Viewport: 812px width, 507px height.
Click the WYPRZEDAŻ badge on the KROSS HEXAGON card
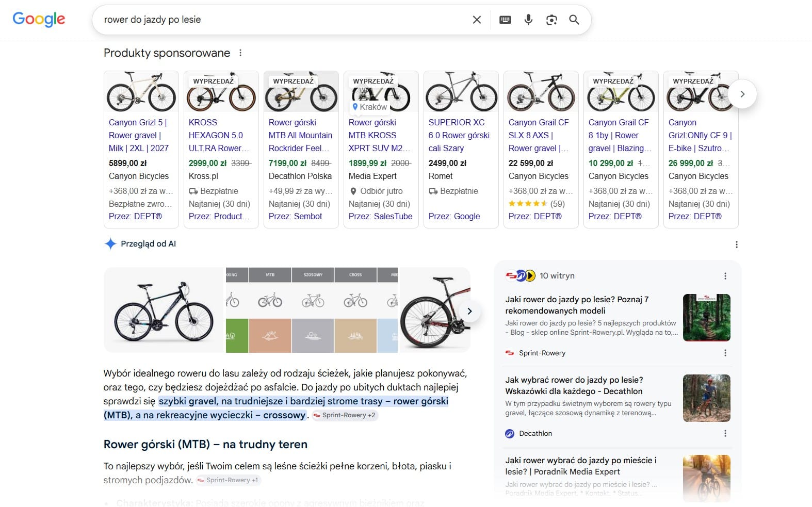[213, 81]
